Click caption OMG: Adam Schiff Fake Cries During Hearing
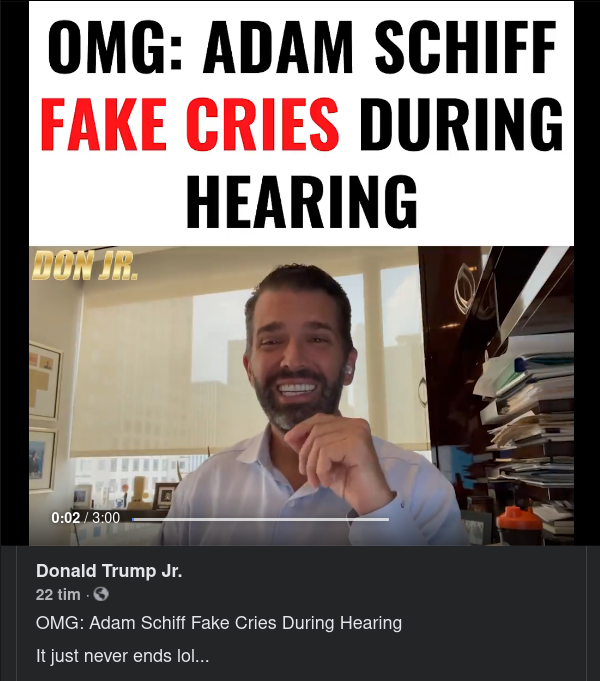600x681 pixels. 219,623
